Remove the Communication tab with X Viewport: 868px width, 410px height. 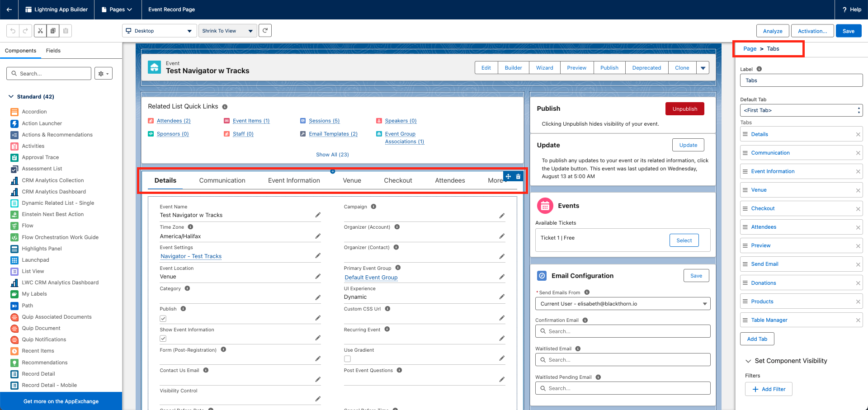click(x=858, y=153)
